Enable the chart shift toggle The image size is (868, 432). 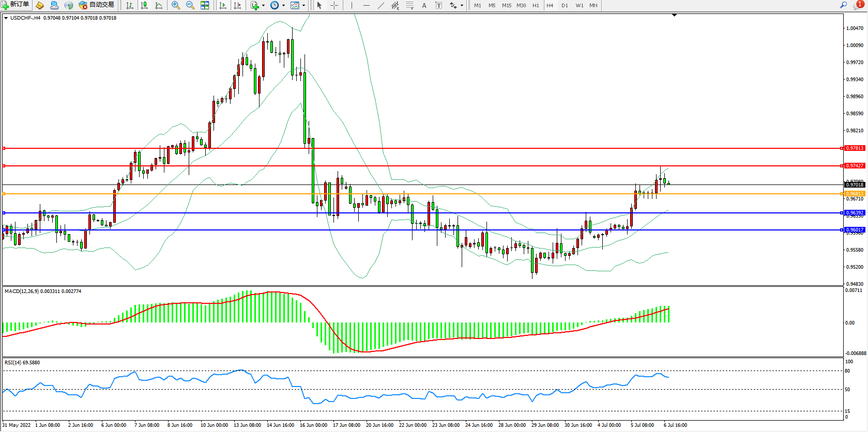237,5
